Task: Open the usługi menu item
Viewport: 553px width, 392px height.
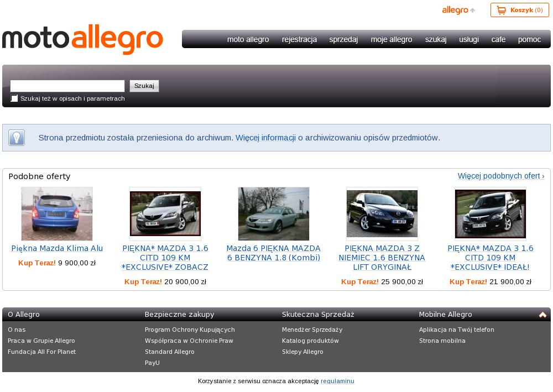Action: (469, 39)
